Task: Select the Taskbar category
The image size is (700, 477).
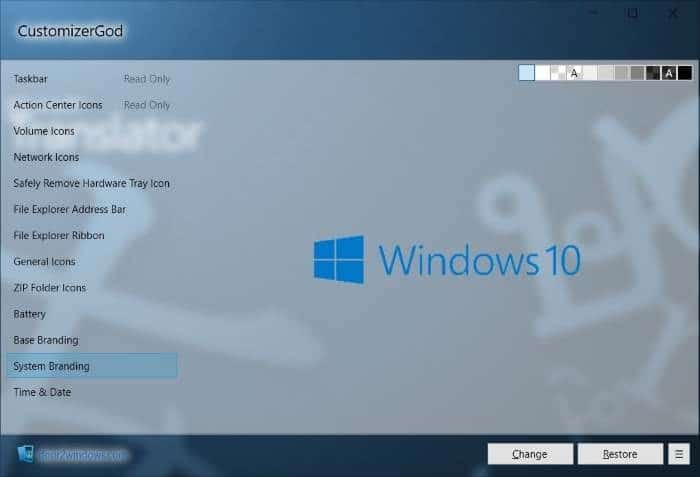Action: coord(92,79)
